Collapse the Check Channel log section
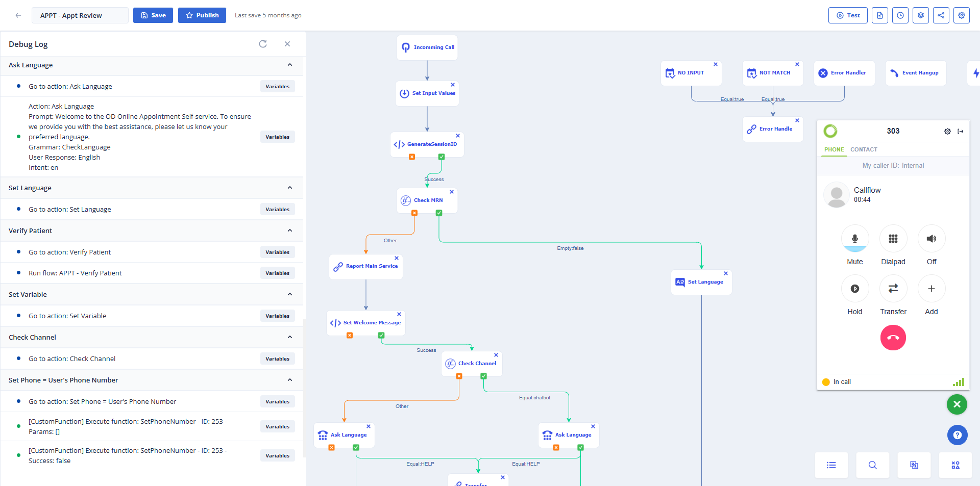The height and width of the screenshot is (486, 980). point(289,337)
